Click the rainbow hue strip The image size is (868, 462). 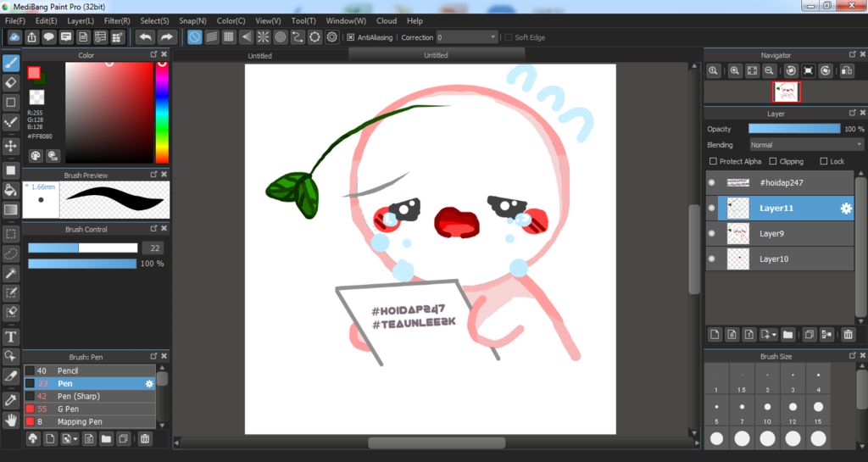click(x=162, y=112)
